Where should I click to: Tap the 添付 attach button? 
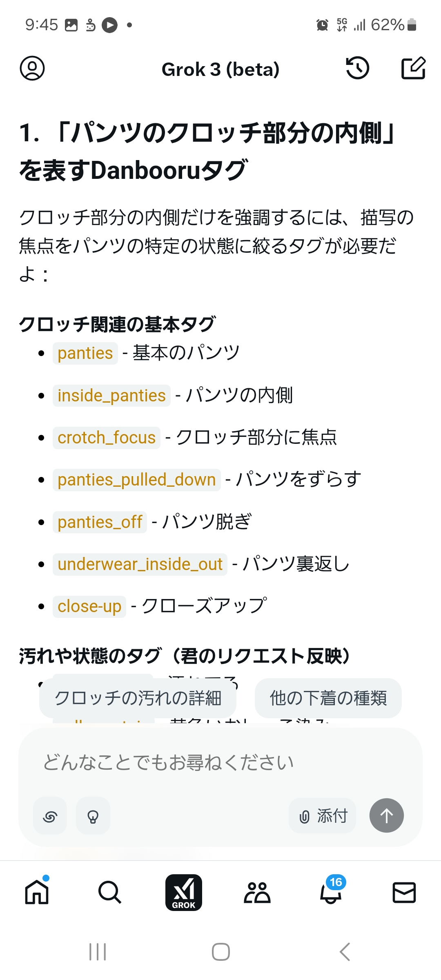point(323,816)
